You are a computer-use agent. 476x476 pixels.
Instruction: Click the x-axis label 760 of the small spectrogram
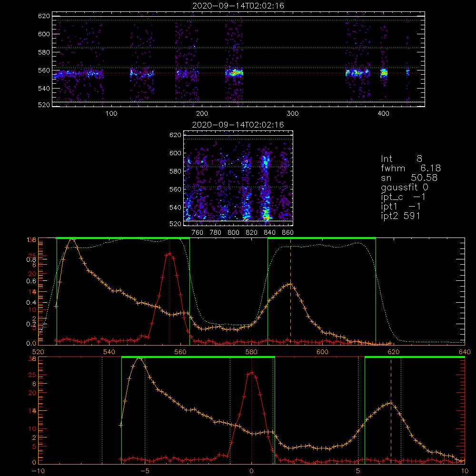[198, 233]
